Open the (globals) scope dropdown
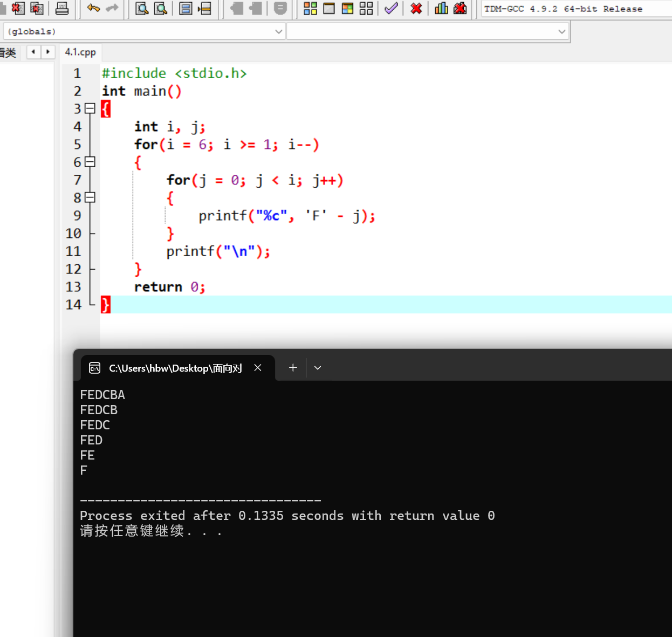 pos(145,31)
